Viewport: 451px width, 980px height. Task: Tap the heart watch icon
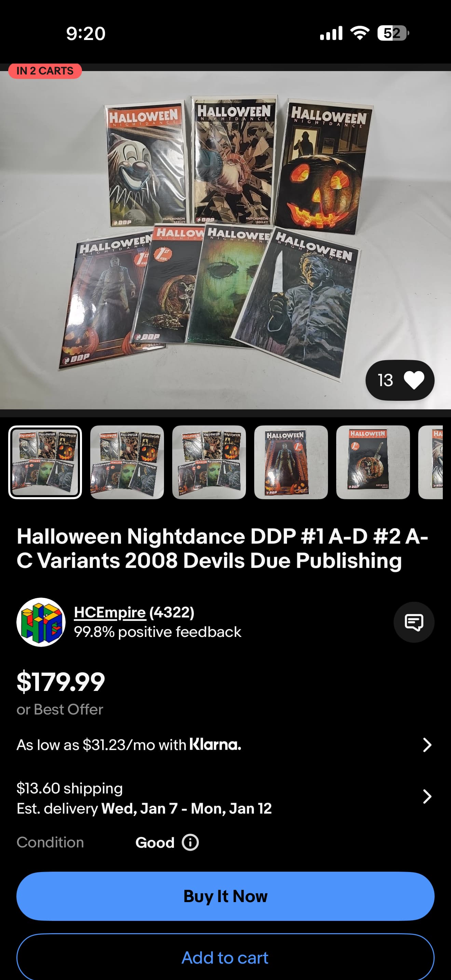(414, 380)
